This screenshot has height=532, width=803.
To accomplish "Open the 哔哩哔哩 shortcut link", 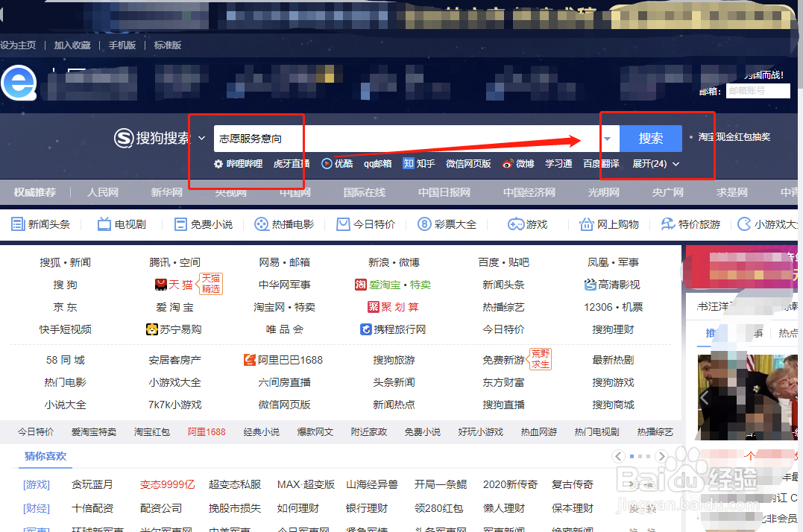I will pos(245,164).
